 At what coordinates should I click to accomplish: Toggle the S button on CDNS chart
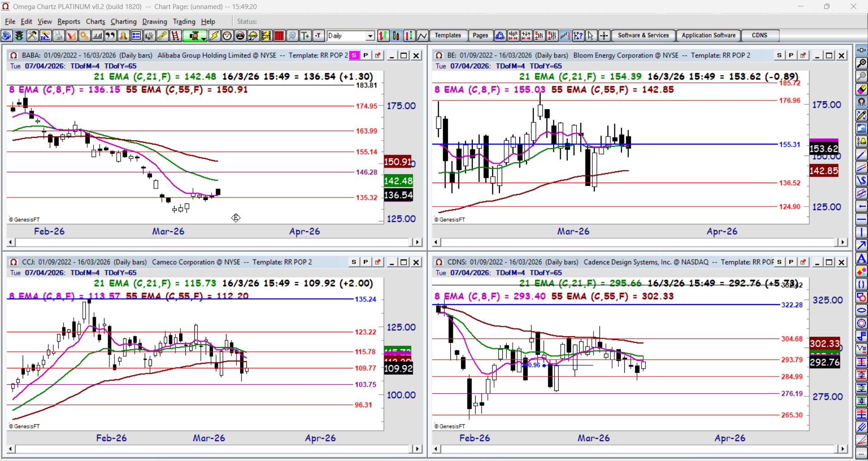pos(779,262)
